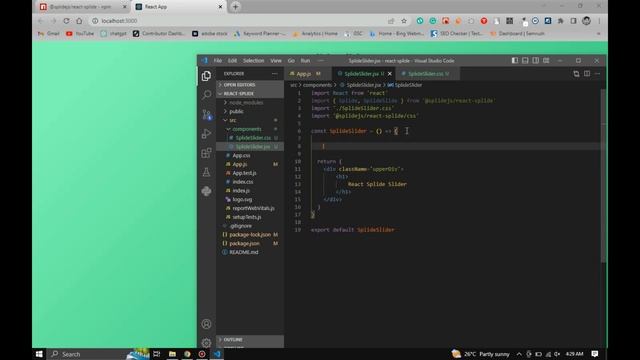640x360 pixels.
Task: Open the Manage gear icon in VS Code
Action: point(207,343)
